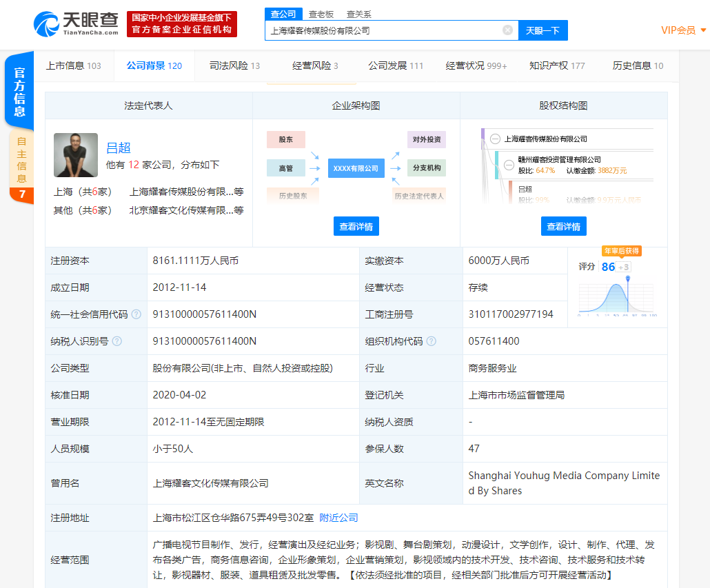Viewport: 710px width, 588px height.
Task: Collapse 赣州耀客投资管理有限公司 node in equity chart
Action: (x=509, y=165)
